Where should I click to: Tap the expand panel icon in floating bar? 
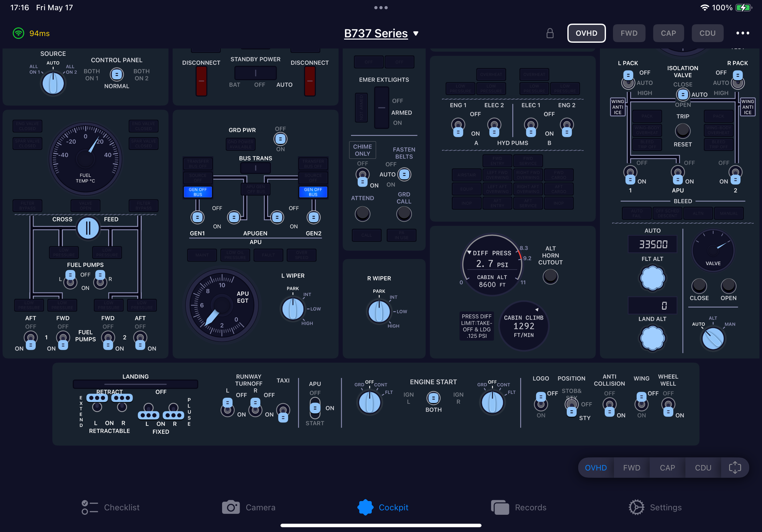[735, 468]
